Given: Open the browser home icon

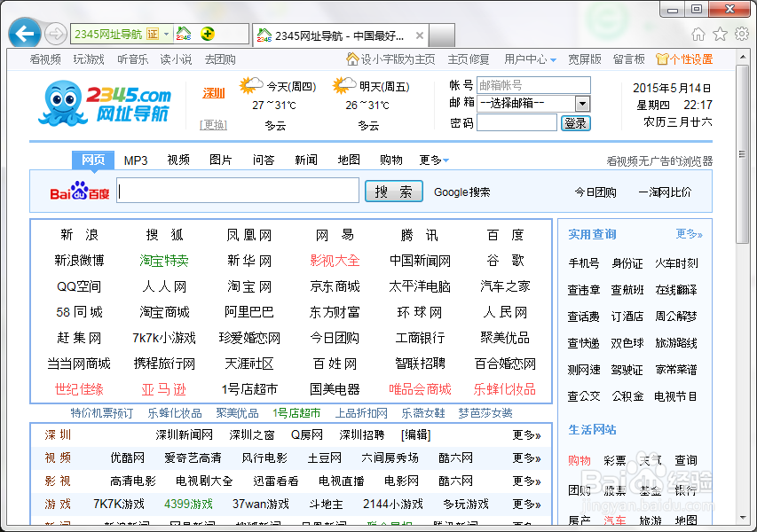Looking at the screenshot, I should click(698, 34).
